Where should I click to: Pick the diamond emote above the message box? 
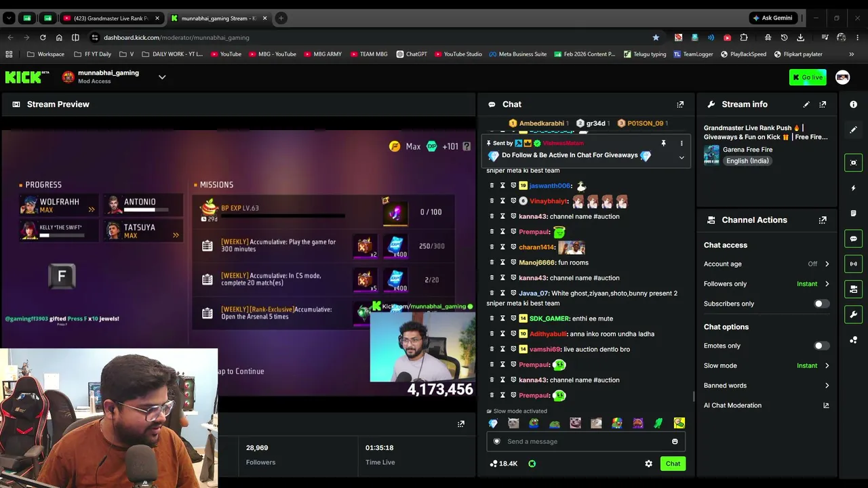pos(493,424)
